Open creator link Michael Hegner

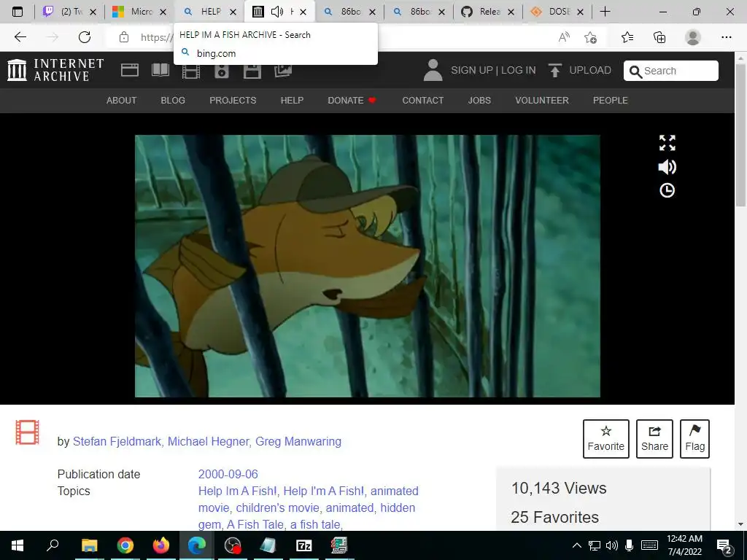(x=208, y=441)
